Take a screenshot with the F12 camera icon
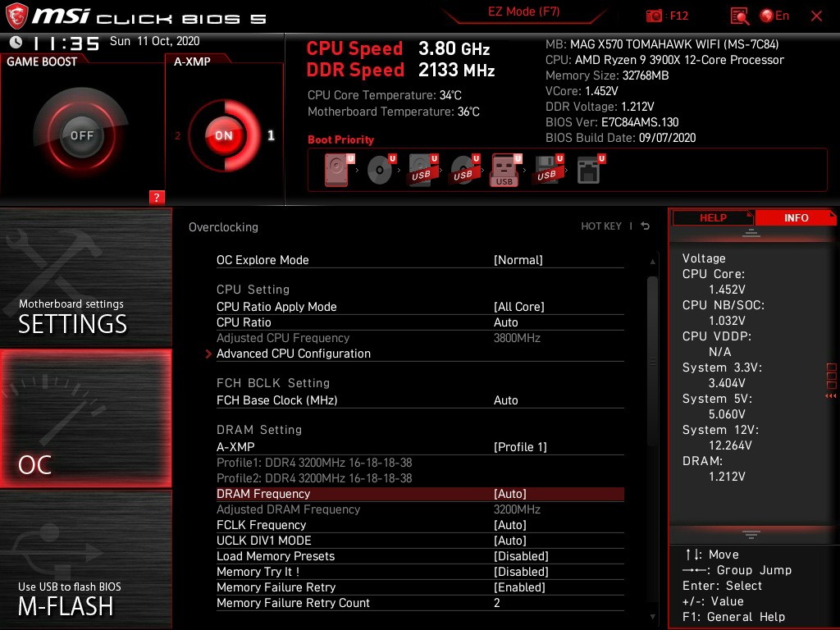 (x=654, y=16)
